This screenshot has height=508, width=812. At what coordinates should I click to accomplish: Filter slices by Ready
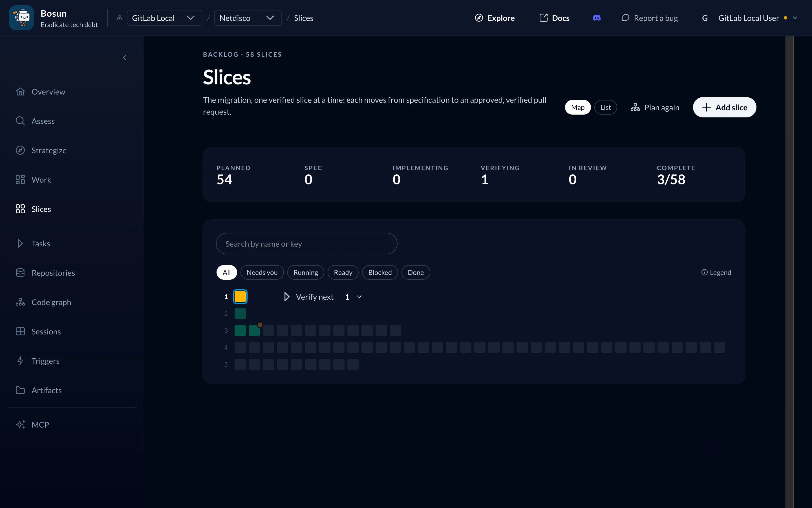pyautogui.click(x=343, y=272)
